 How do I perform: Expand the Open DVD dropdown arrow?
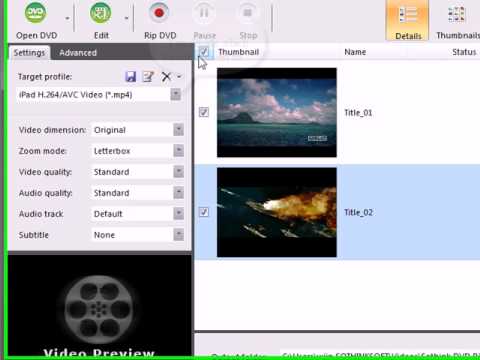[x=67, y=18]
